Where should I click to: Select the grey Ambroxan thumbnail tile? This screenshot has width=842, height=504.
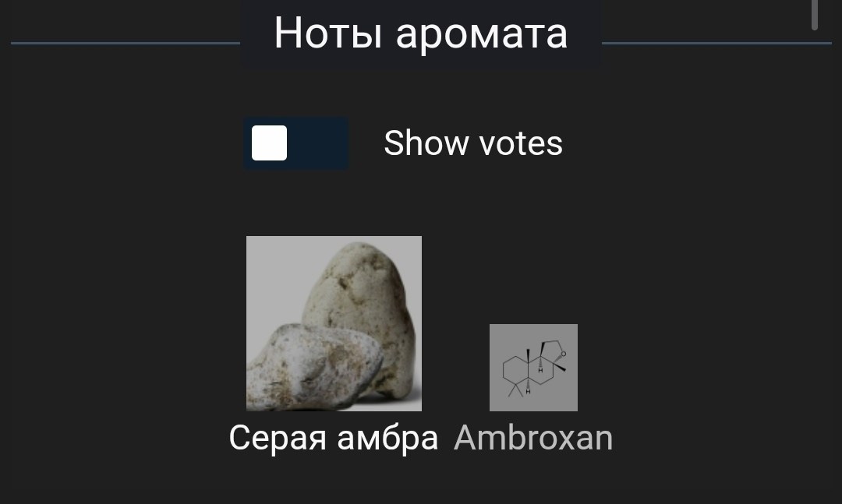(533, 368)
